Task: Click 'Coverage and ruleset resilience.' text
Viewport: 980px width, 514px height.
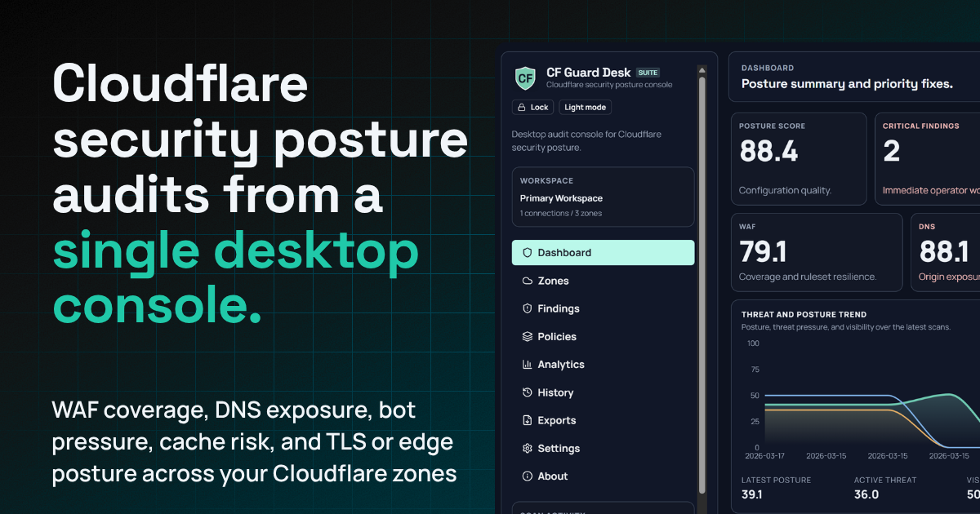Action: click(x=808, y=277)
